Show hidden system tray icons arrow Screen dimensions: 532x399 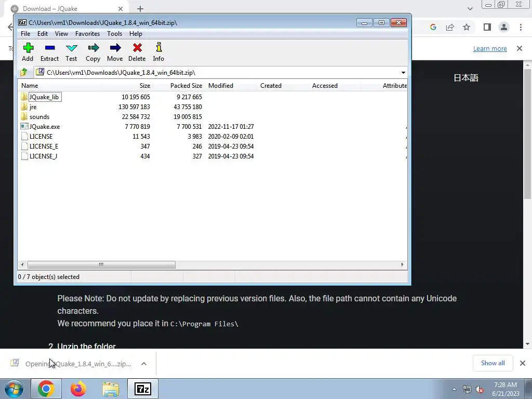click(454, 389)
